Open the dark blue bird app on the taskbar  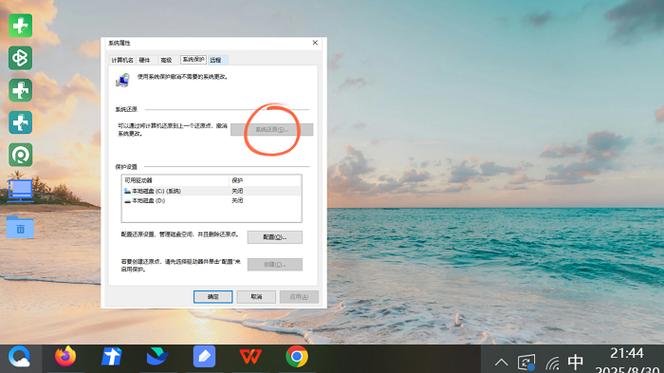(157, 356)
